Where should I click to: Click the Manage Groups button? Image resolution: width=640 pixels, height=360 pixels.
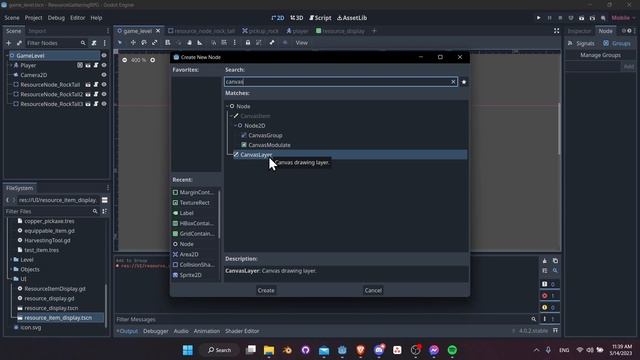pos(600,55)
